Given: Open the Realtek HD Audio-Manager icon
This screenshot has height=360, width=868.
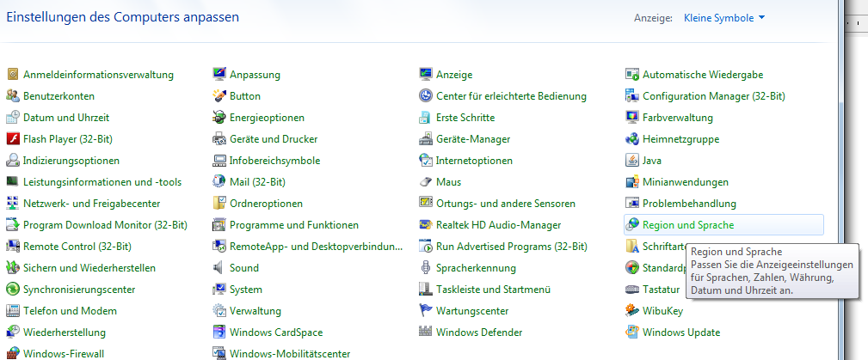Looking at the screenshot, I should pyautogui.click(x=426, y=225).
